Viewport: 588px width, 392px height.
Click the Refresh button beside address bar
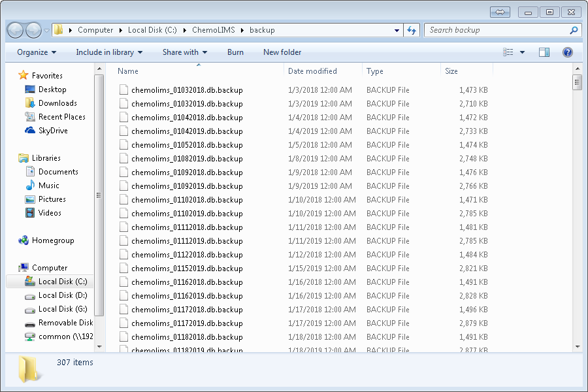pos(412,30)
